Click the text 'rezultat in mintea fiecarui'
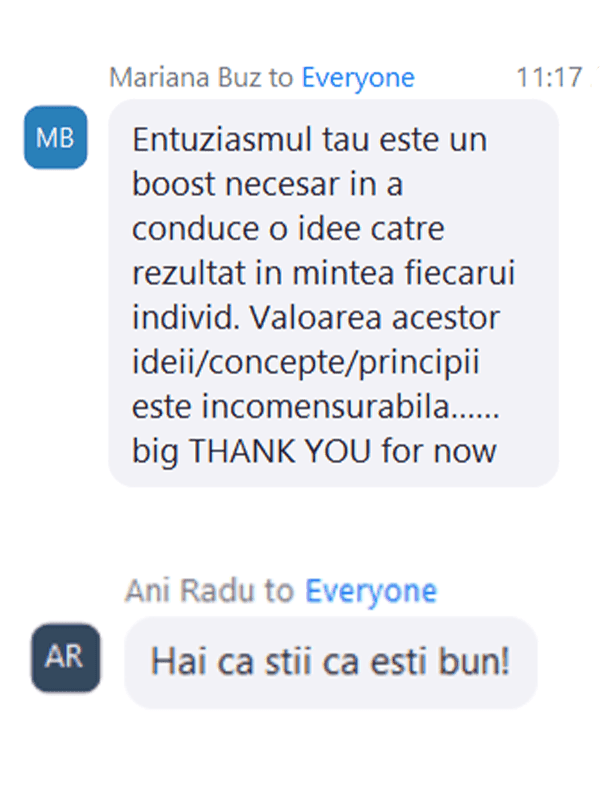The height and width of the screenshot is (800, 600). [323, 273]
